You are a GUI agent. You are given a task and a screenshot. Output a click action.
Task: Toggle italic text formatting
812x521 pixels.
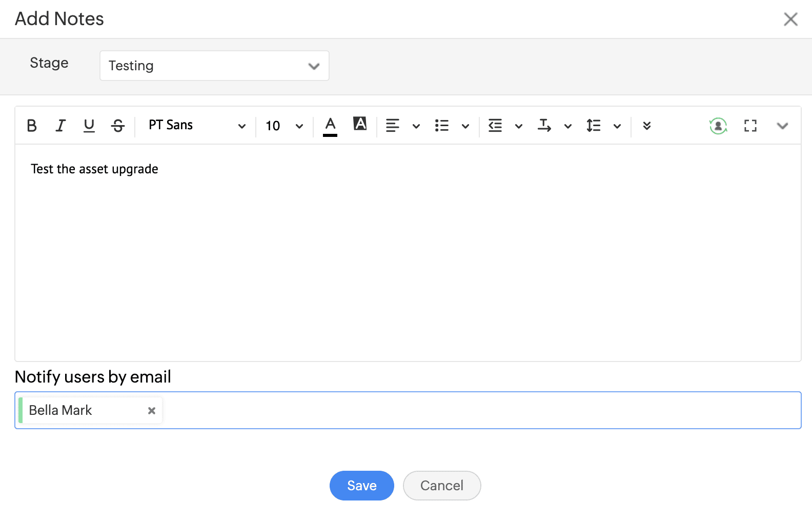click(60, 126)
